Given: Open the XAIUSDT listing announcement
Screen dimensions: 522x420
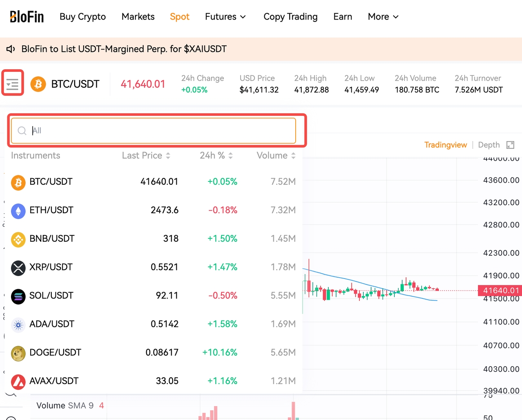Looking at the screenshot, I should (124, 49).
